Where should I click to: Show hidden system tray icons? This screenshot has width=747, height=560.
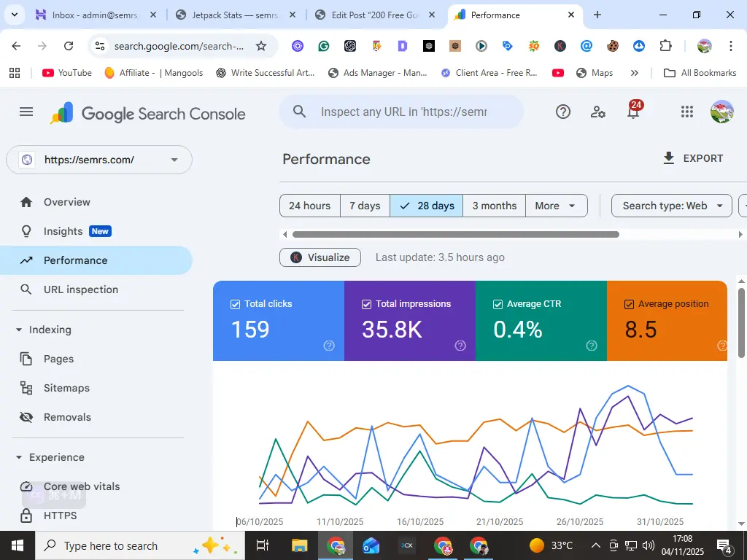point(595,545)
